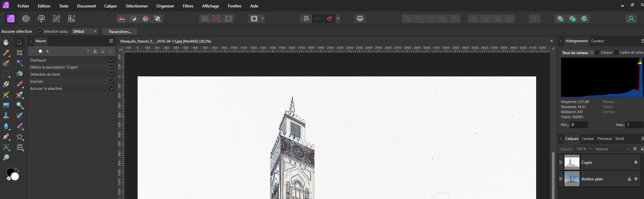Pick the Hand view tool
This screenshot has height=199, width=644.
[x=6, y=42]
